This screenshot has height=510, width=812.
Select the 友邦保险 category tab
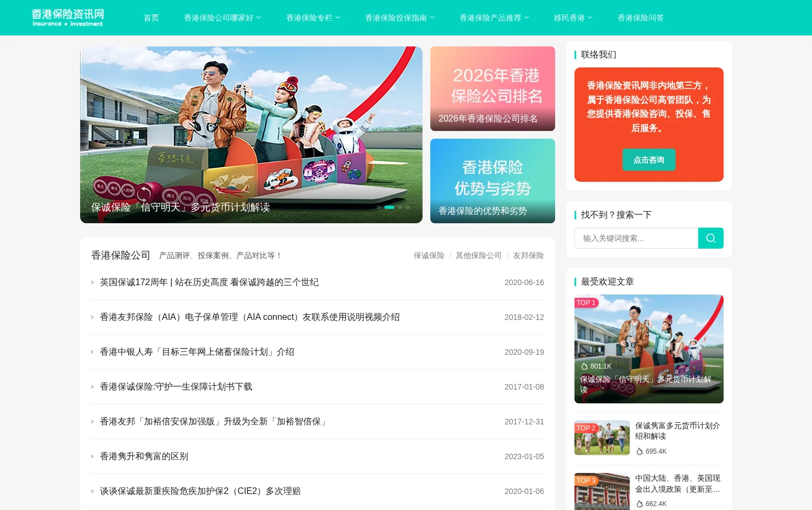(x=529, y=255)
